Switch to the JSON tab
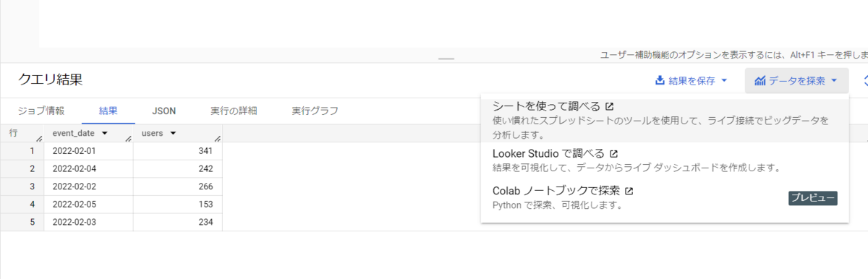 [163, 111]
